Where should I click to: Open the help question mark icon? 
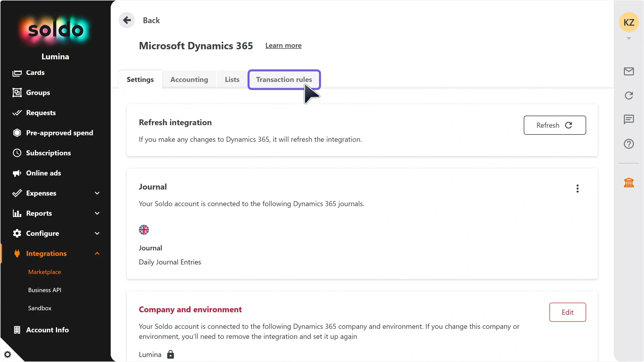point(629,144)
